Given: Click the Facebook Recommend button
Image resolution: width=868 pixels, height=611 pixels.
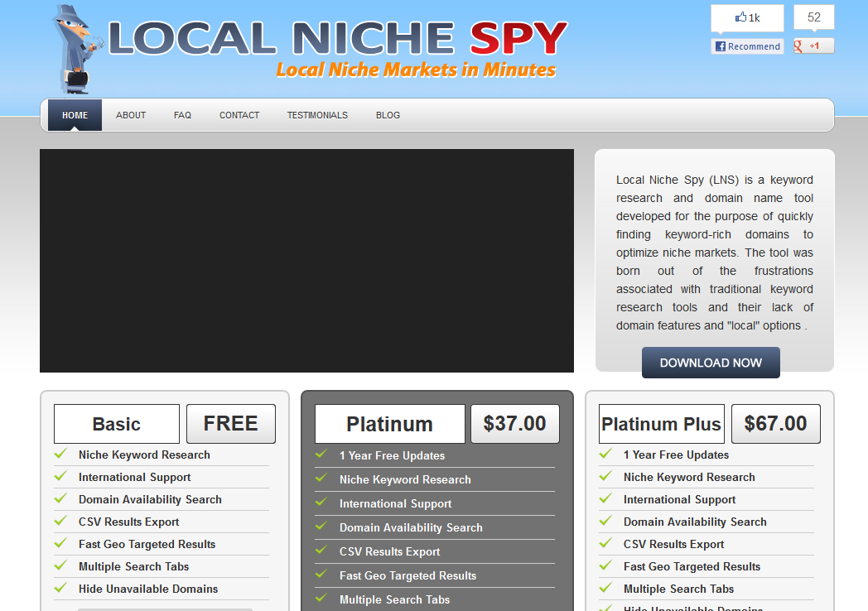Looking at the screenshot, I should [x=747, y=46].
